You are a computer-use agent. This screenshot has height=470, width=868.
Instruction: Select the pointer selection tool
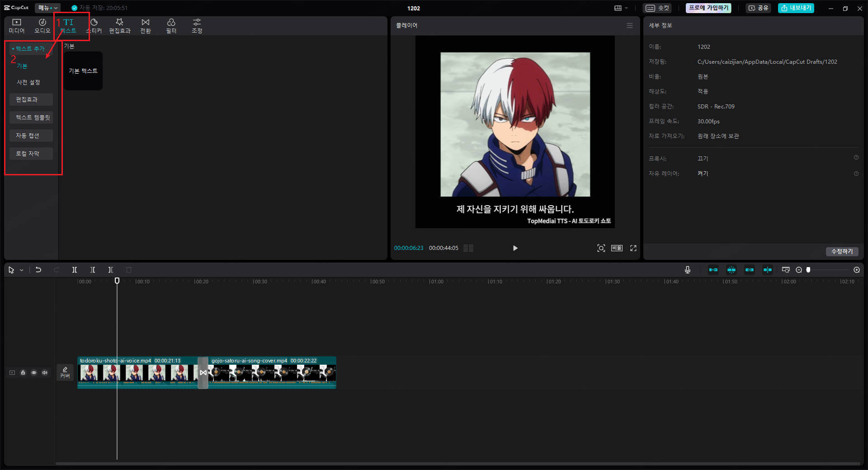tap(11, 270)
